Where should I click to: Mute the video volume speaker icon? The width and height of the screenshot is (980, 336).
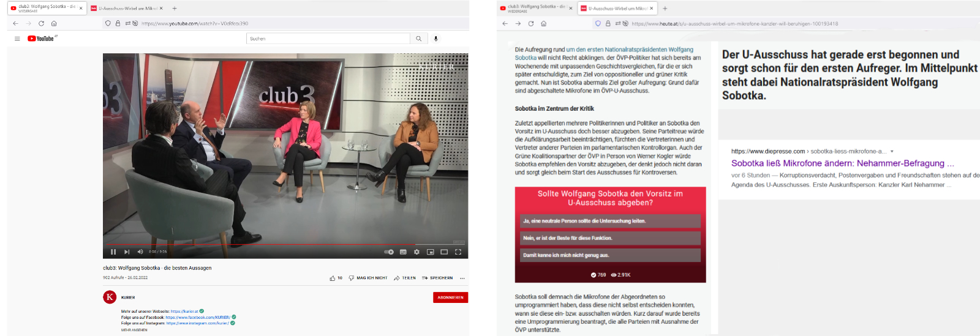pos(140,252)
